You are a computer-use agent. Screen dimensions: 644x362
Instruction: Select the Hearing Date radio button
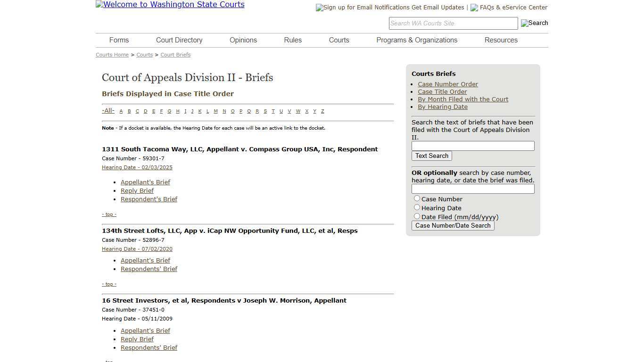(x=417, y=207)
